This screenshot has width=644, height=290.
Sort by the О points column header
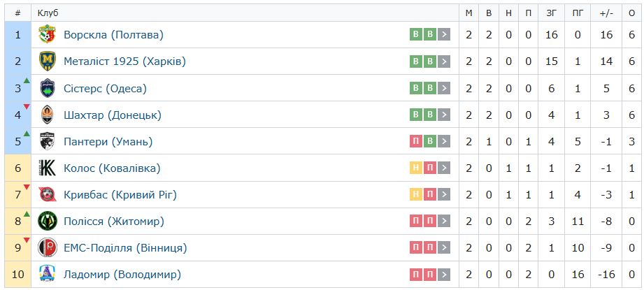pyautogui.click(x=631, y=13)
